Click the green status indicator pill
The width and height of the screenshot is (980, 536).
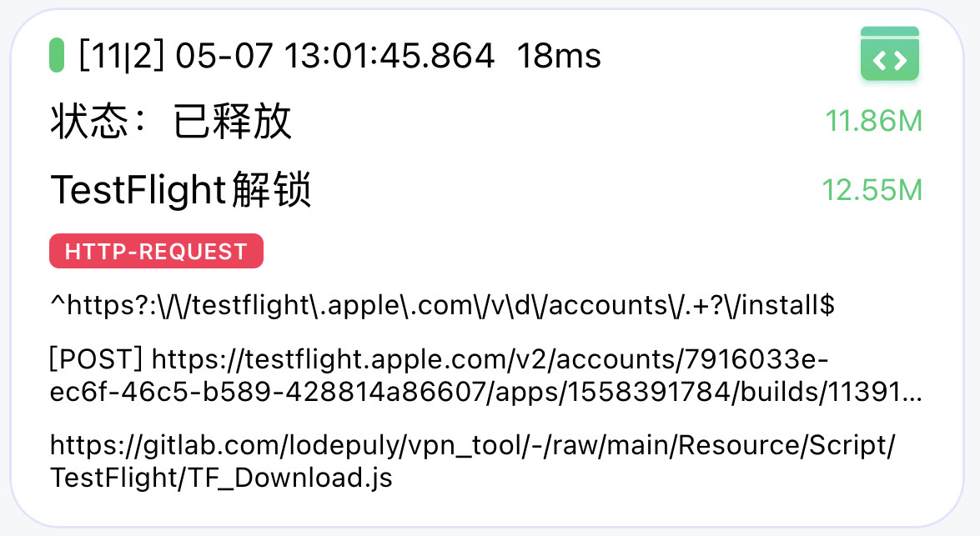tap(57, 55)
